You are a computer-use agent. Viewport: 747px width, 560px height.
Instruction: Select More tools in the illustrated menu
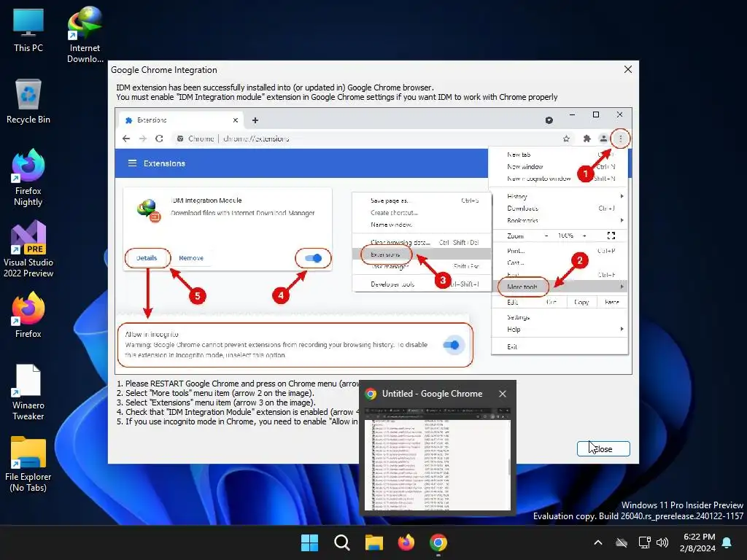pyautogui.click(x=560, y=287)
